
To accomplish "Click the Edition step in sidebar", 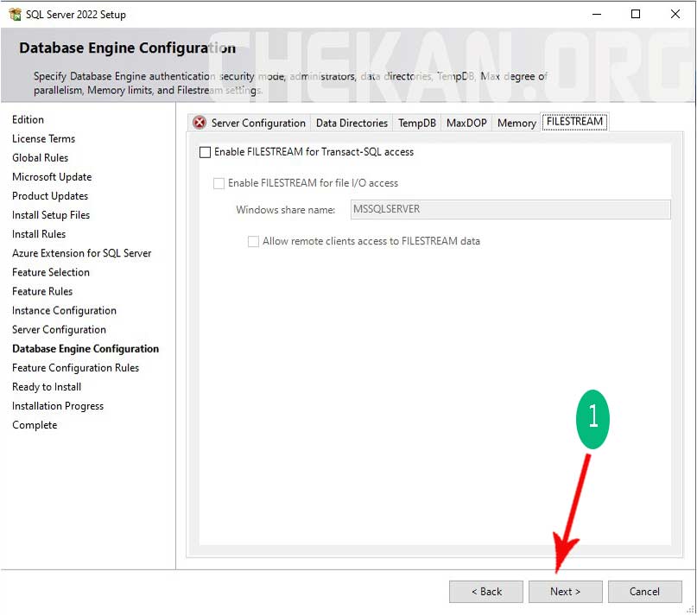I will coord(28,119).
